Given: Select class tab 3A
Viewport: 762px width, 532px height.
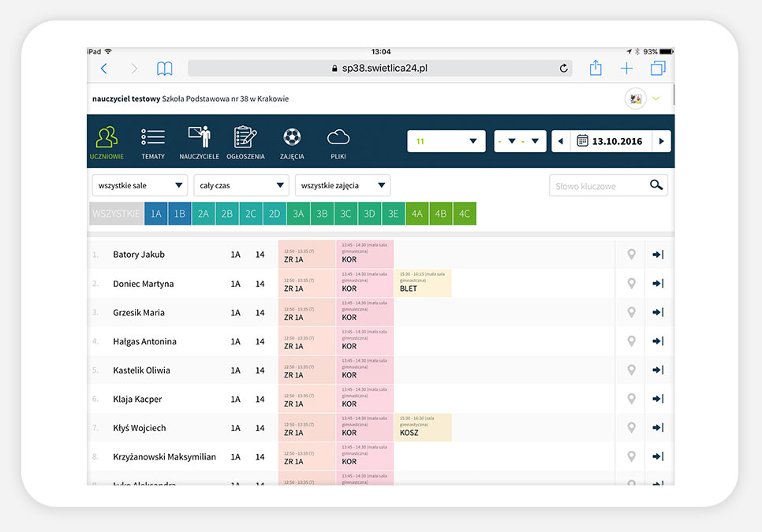Looking at the screenshot, I should (298, 214).
